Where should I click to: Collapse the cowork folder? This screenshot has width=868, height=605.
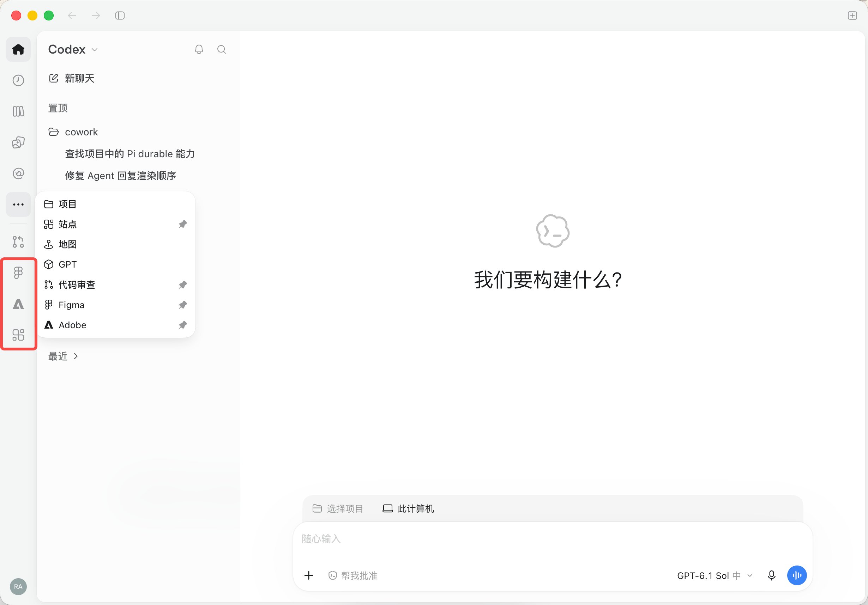(73, 132)
